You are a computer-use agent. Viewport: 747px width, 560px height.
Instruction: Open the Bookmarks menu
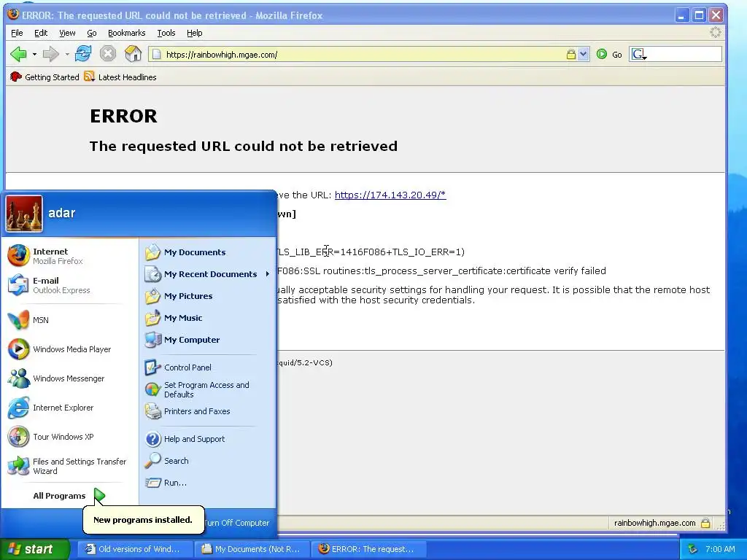pos(126,33)
